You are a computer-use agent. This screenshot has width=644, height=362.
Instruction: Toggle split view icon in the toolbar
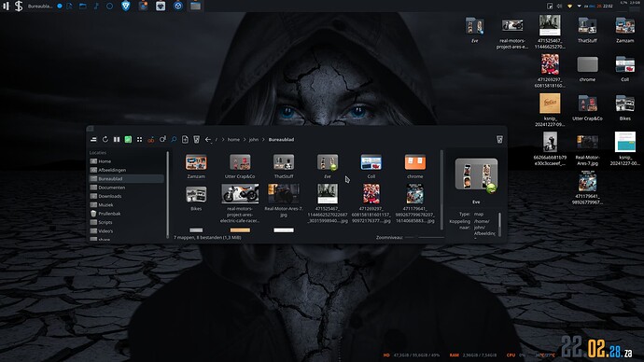coord(117,140)
